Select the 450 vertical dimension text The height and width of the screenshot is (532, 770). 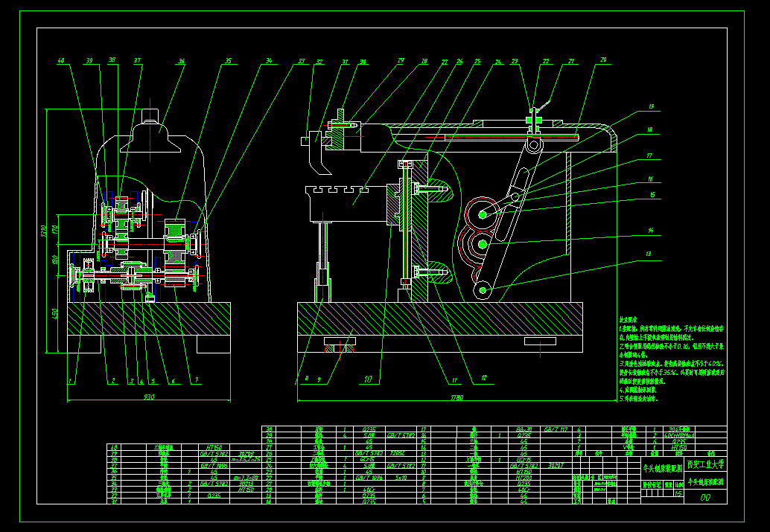click(54, 313)
